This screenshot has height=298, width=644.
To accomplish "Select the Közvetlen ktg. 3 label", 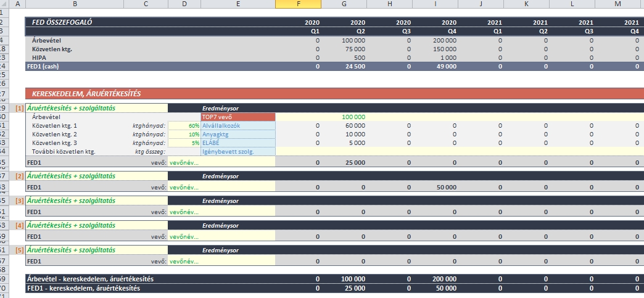I will 54,143.
